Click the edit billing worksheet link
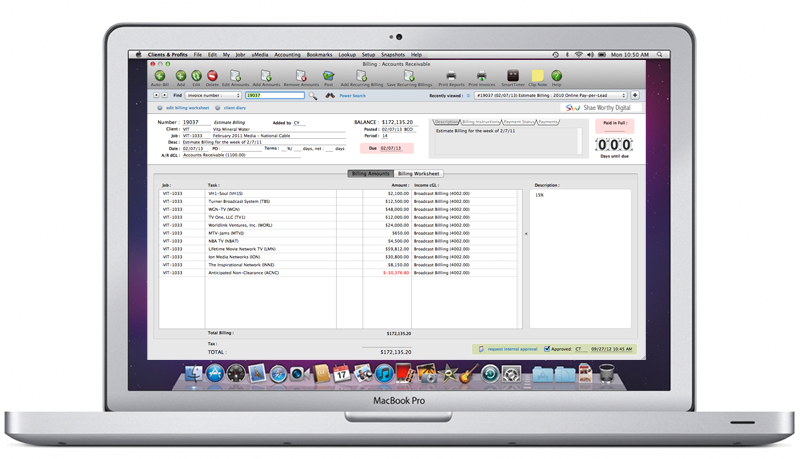This screenshot has width=800, height=459. [187, 107]
